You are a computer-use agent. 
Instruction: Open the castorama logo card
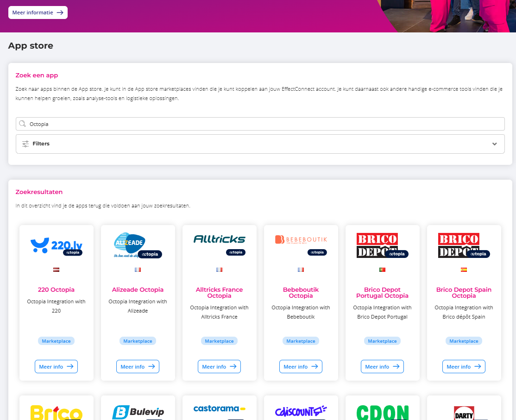tap(220, 409)
